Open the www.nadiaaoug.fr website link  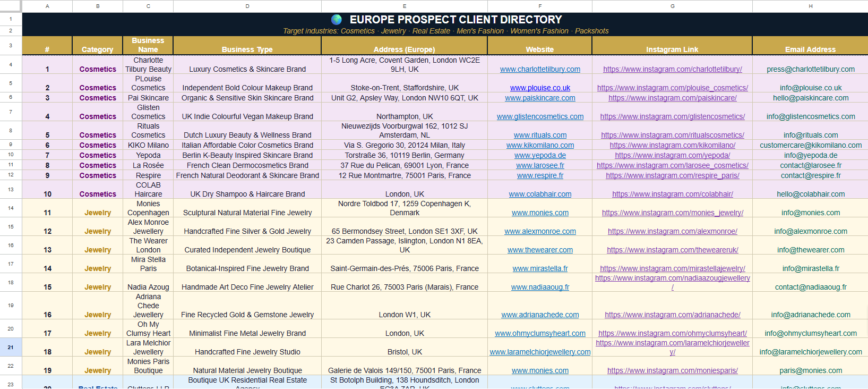[x=540, y=287]
